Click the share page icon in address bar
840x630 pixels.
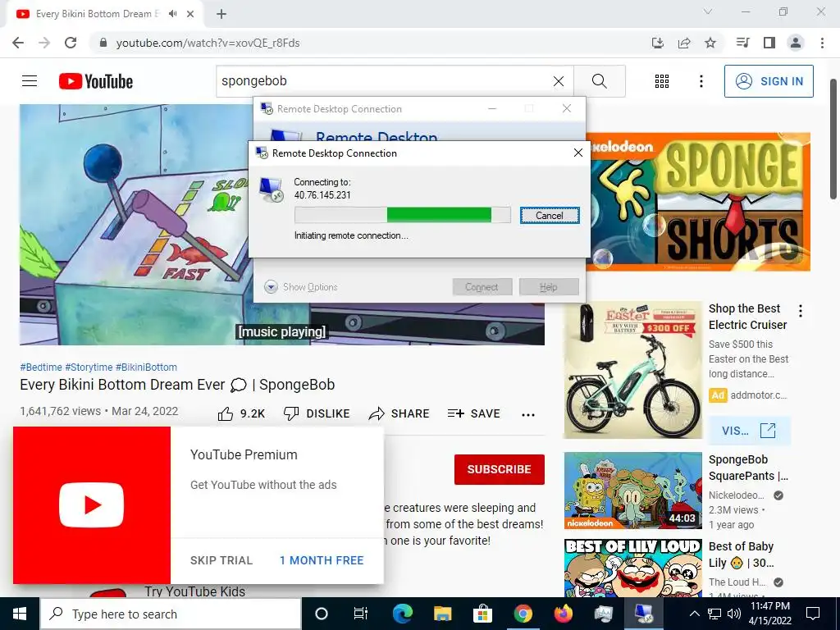[684, 43]
